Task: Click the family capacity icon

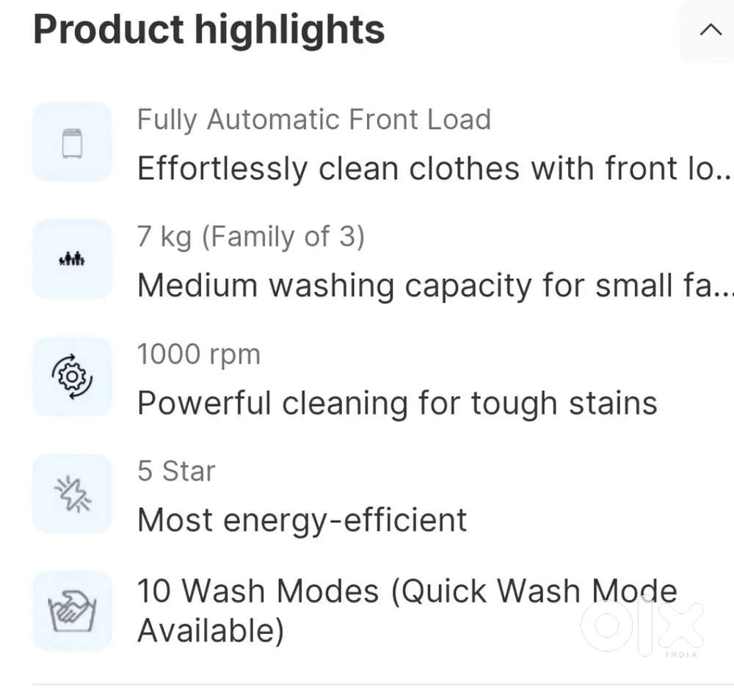Action: tap(72, 259)
